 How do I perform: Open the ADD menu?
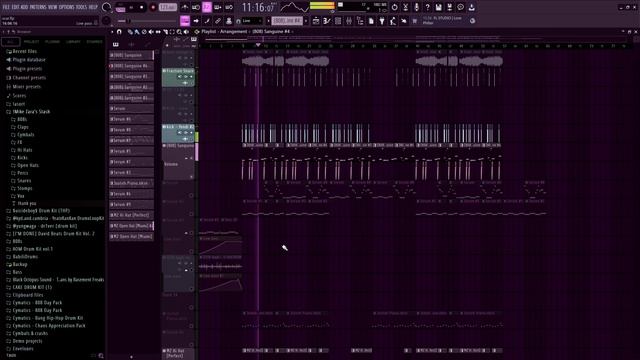click(x=24, y=7)
